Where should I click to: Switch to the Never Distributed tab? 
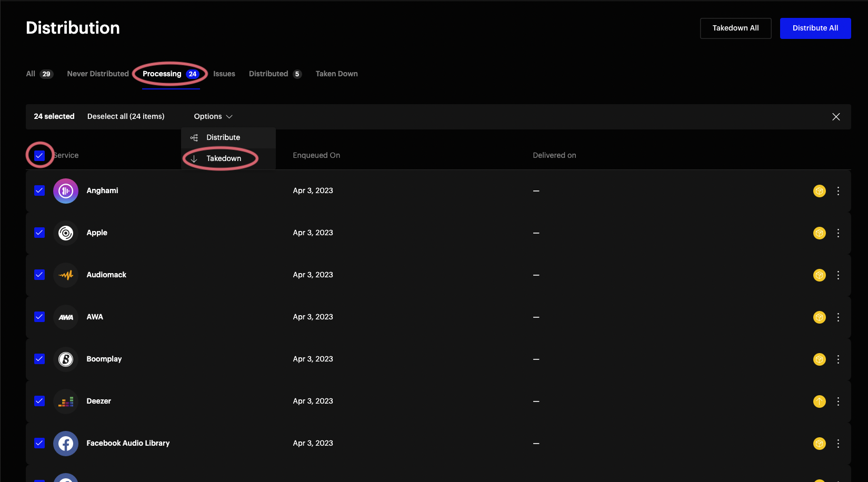pyautogui.click(x=98, y=74)
